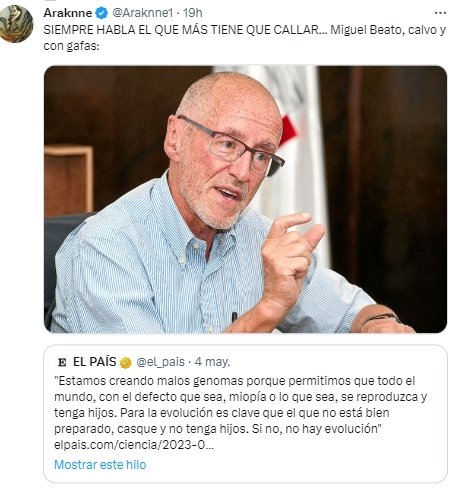Open the quoted tweet starting 'Estamos creando malos genomas'
The width and height of the screenshot is (460, 490).
245,414
